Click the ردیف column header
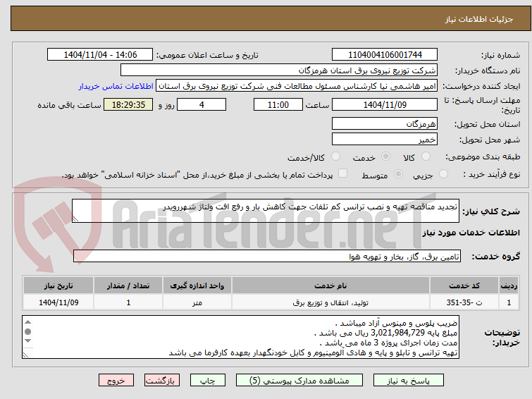Screen dimensions: 532x399 point(509,286)
